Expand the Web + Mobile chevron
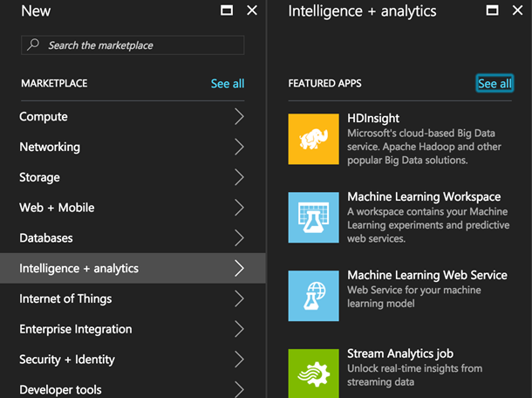This screenshot has width=532, height=398. click(239, 208)
